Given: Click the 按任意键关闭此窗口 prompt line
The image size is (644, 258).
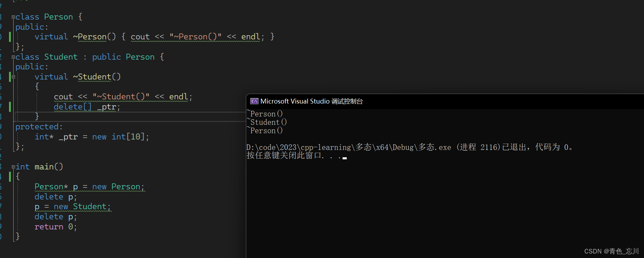Looking at the screenshot, I should [296, 155].
